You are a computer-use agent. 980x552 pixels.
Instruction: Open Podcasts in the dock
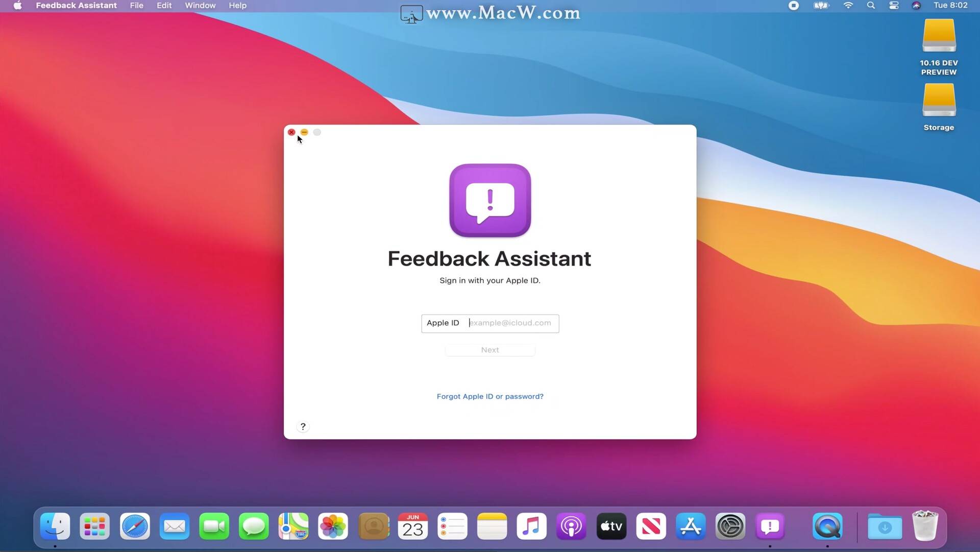pyautogui.click(x=572, y=526)
